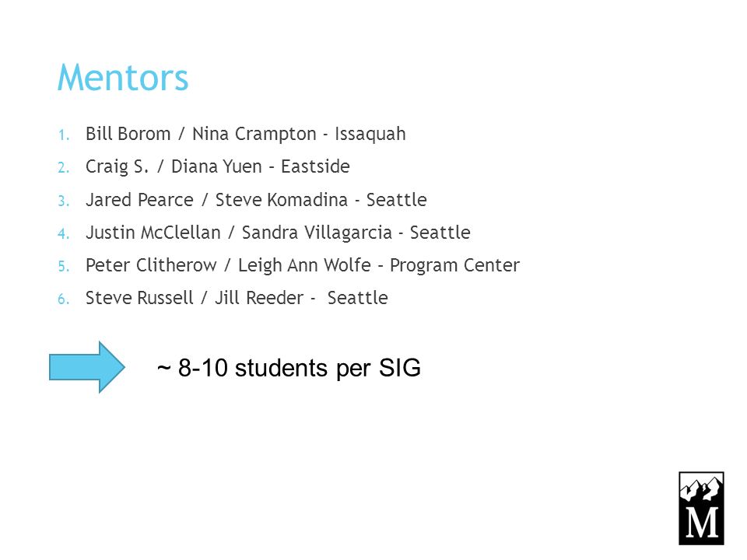
Task: Click list number 5 marker
Action: tap(63, 267)
